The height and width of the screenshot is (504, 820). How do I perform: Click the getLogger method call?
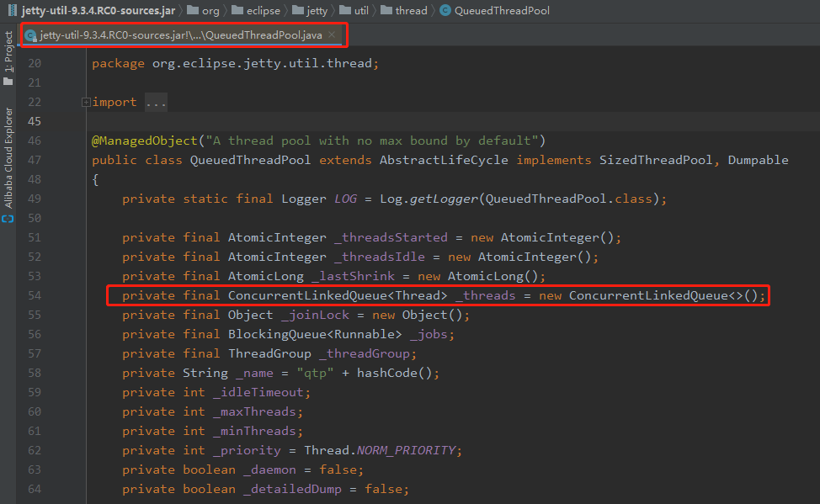(x=444, y=199)
